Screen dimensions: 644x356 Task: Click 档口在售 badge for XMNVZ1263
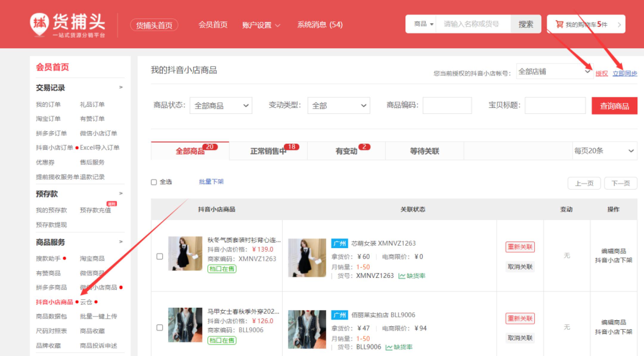coord(222,269)
